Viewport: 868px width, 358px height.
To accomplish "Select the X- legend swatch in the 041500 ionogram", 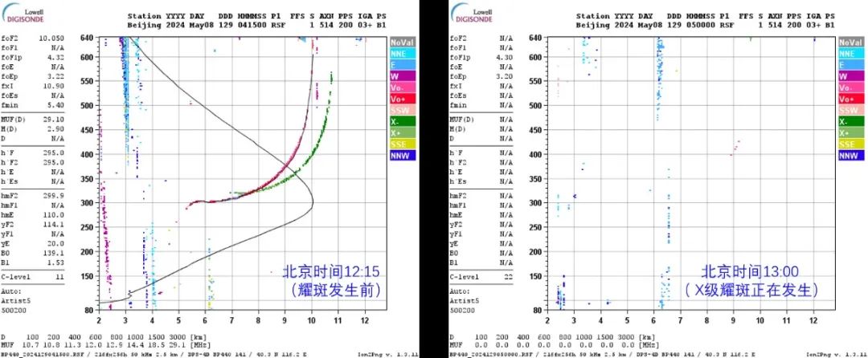I will click(403, 121).
